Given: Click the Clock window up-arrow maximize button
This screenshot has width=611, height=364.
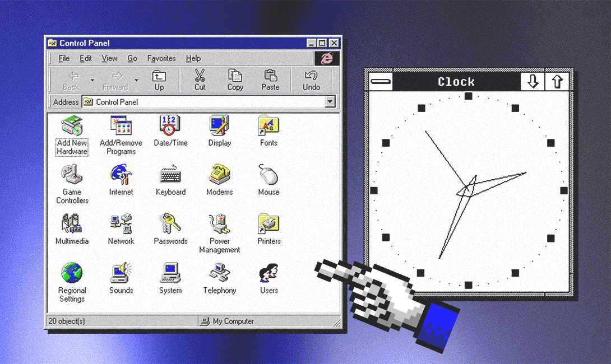Looking at the screenshot, I should click(x=557, y=81).
